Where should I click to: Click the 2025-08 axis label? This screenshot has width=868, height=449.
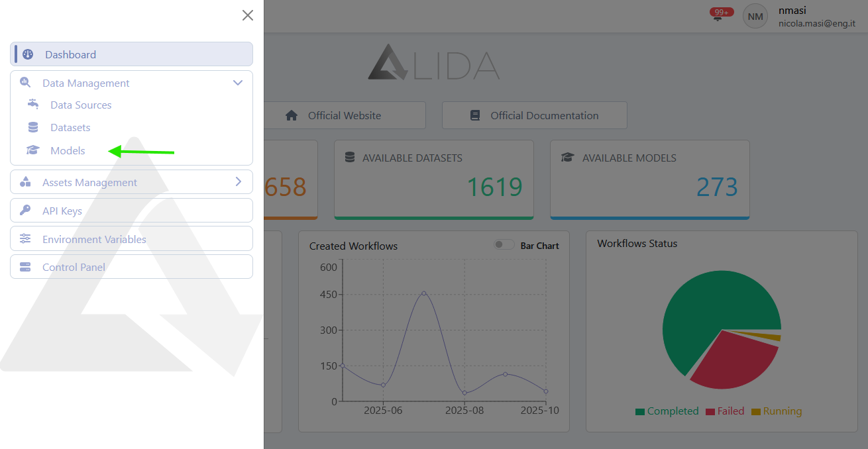click(x=464, y=410)
